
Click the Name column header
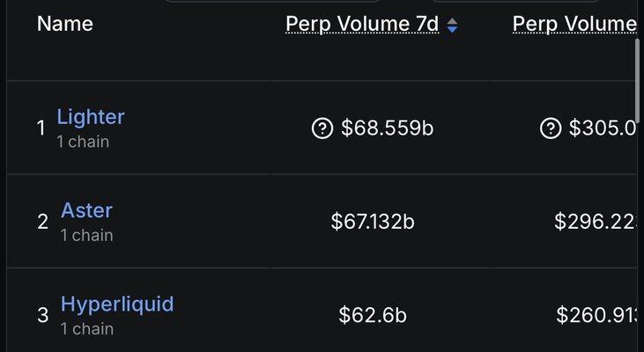click(64, 24)
